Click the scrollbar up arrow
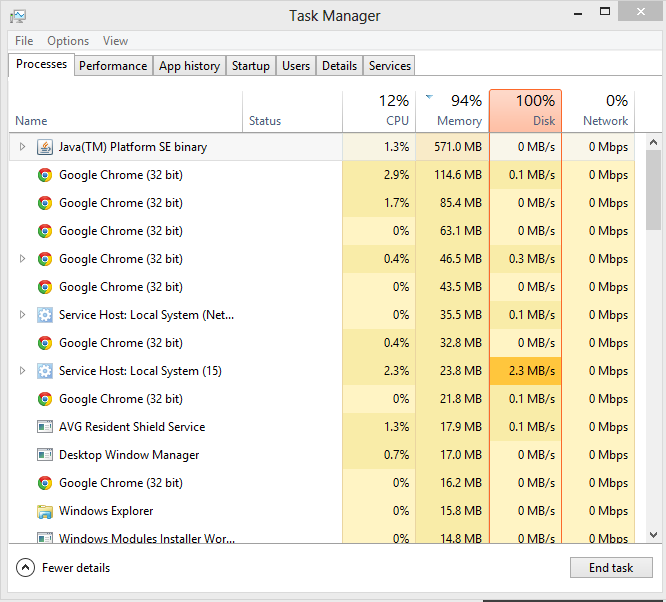The width and height of the screenshot is (666, 602). pyautogui.click(x=653, y=143)
